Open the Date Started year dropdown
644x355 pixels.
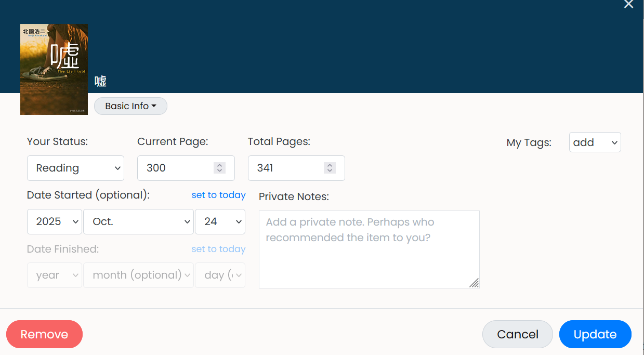(x=55, y=221)
